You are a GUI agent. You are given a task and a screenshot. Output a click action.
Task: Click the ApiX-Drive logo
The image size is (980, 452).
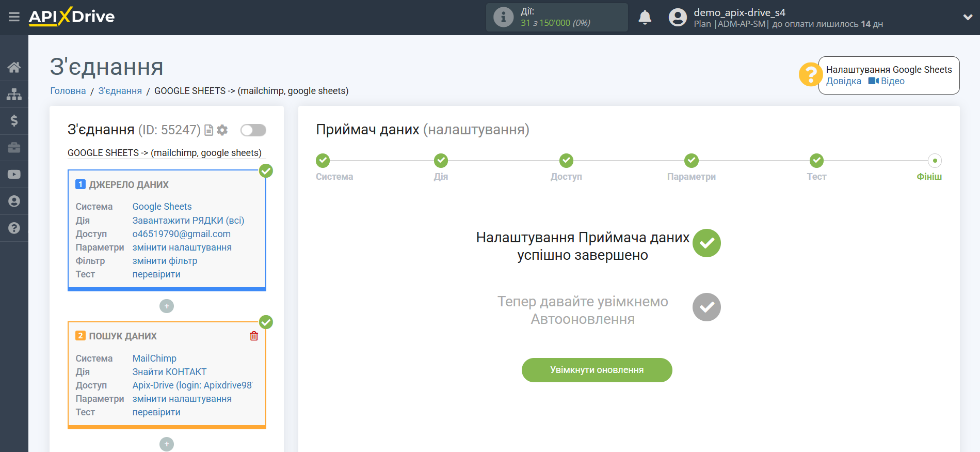72,17
